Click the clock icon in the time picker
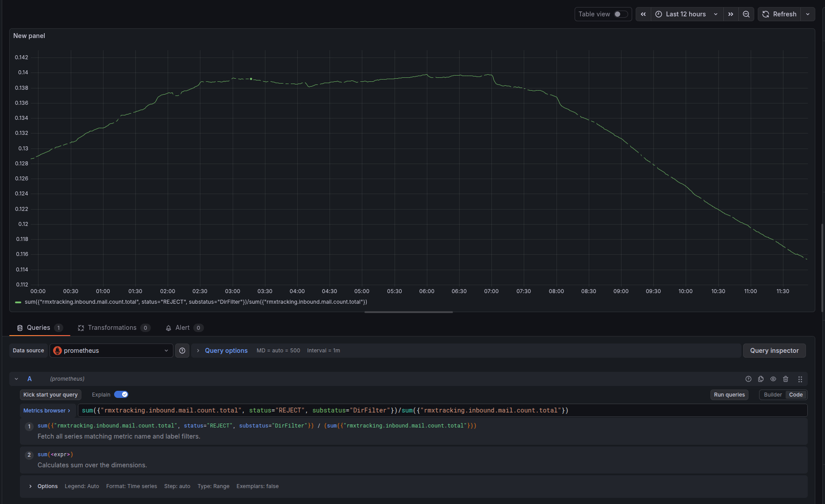Screen dimensions: 825x504 658,14
